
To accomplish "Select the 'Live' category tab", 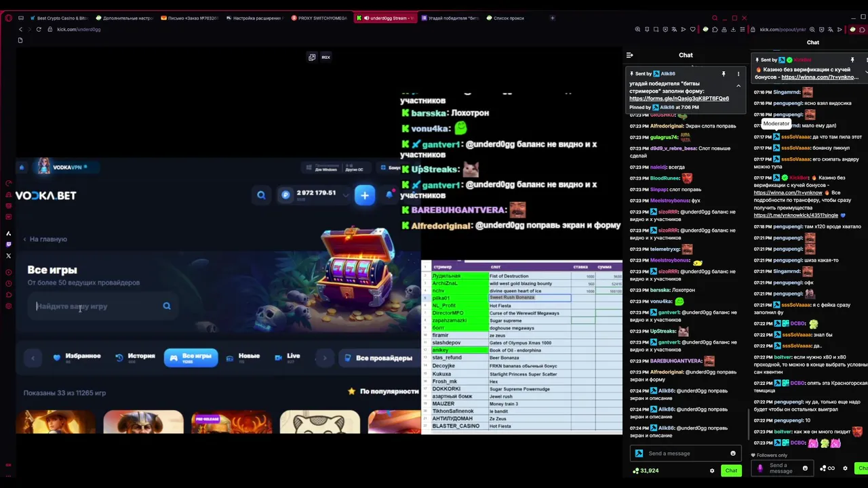I will coord(288,357).
